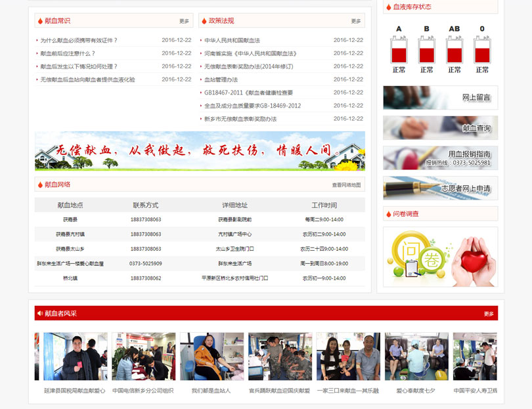Click the type O blood bag icon

482,49
